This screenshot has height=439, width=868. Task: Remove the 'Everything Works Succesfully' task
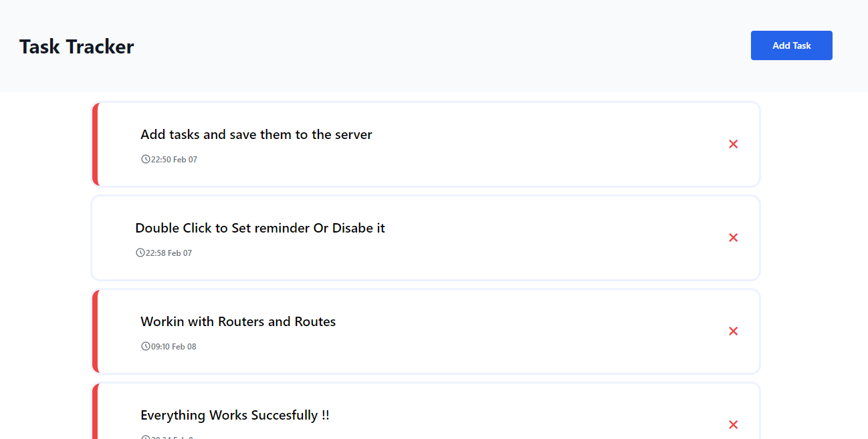(x=733, y=425)
